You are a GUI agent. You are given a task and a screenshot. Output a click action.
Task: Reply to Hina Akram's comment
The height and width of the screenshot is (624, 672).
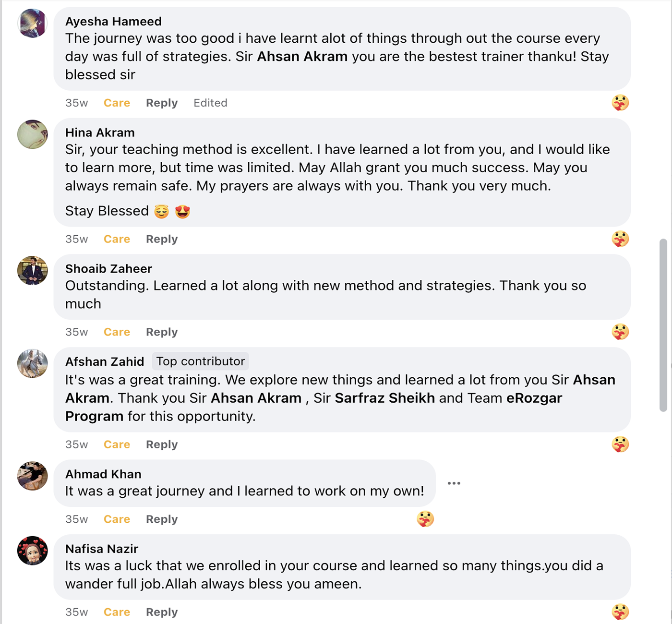tap(162, 239)
